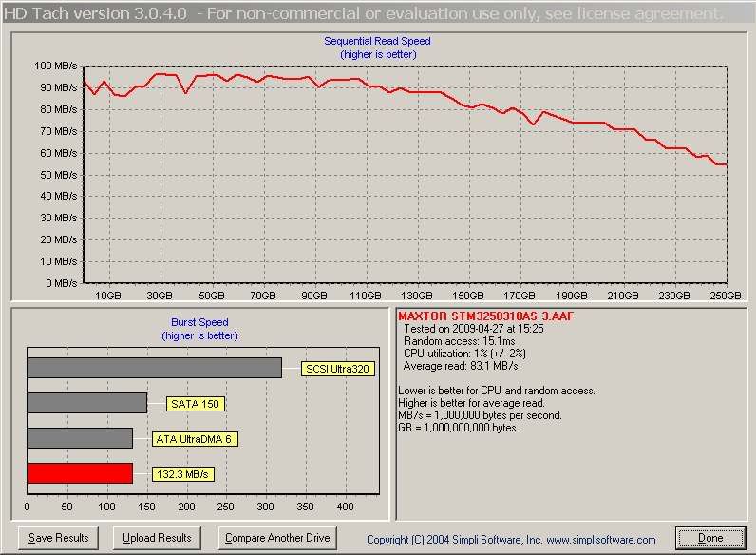Click the gray ATA UltraDMA 6 bar
Image resolution: width=756 pixels, height=555 pixels.
click(x=80, y=438)
